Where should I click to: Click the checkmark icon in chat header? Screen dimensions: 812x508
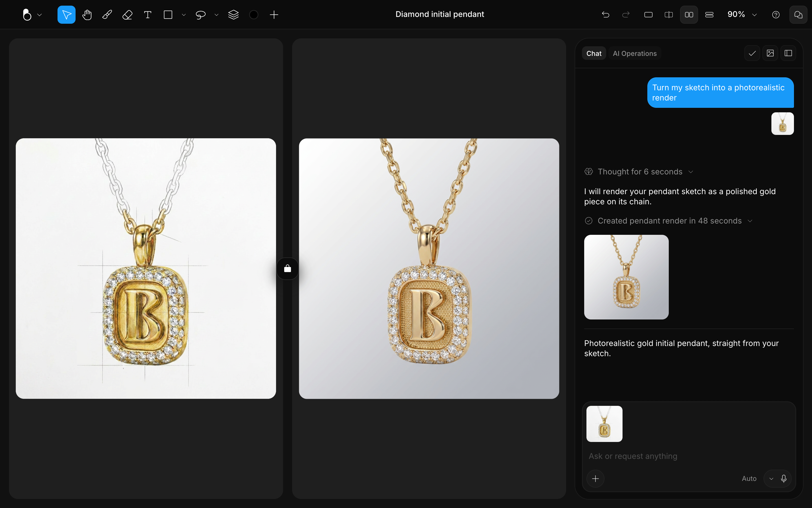pyautogui.click(x=752, y=53)
